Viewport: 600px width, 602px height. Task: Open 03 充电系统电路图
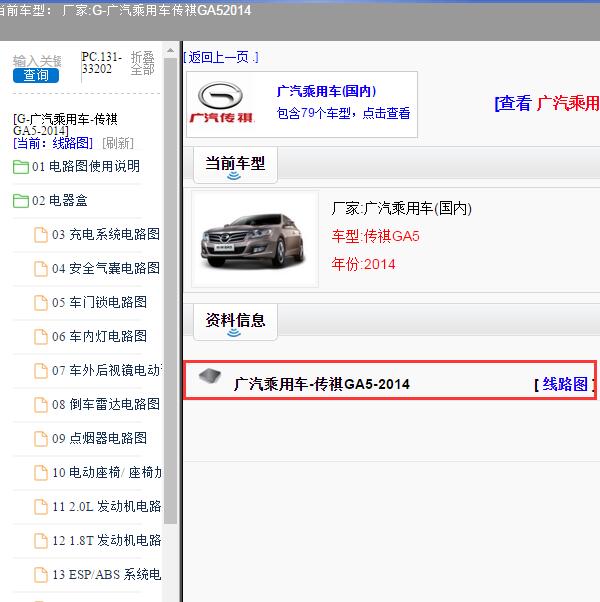(x=106, y=235)
